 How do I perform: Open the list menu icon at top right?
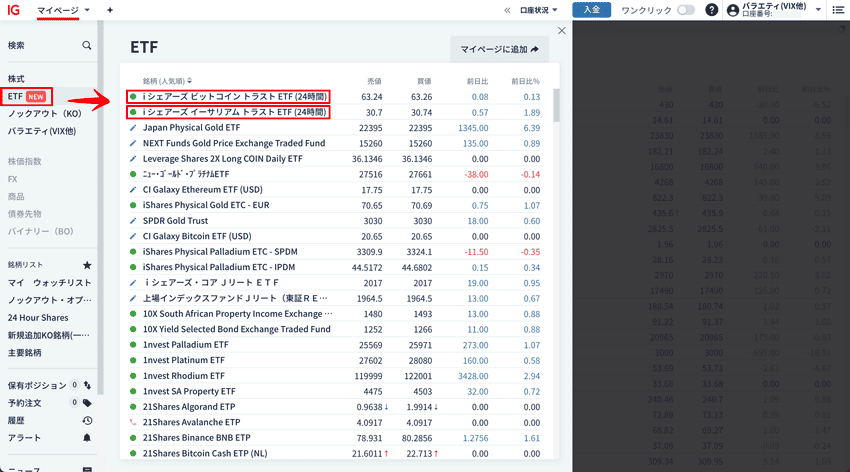(x=838, y=10)
